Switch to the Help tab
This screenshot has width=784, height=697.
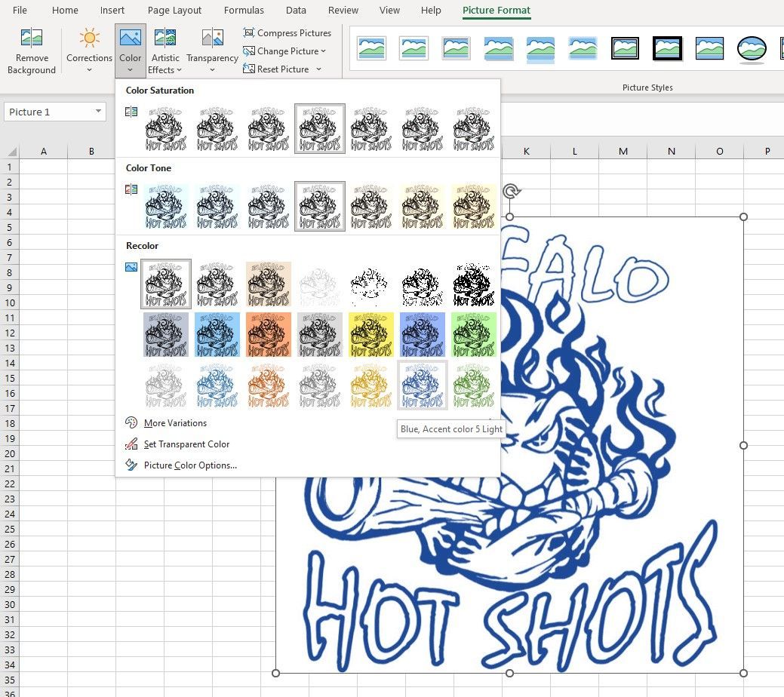point(431,10)
